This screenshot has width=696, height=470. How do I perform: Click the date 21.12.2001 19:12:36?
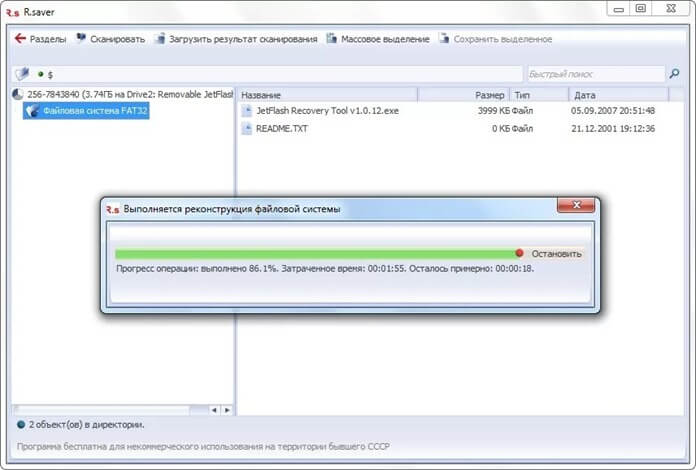click(x=613, y=129)
